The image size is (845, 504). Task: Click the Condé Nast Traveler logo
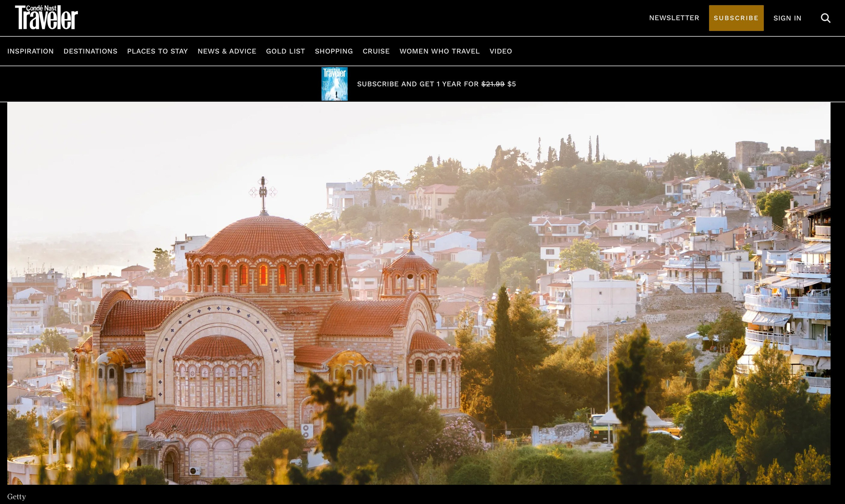click(46, 16)
